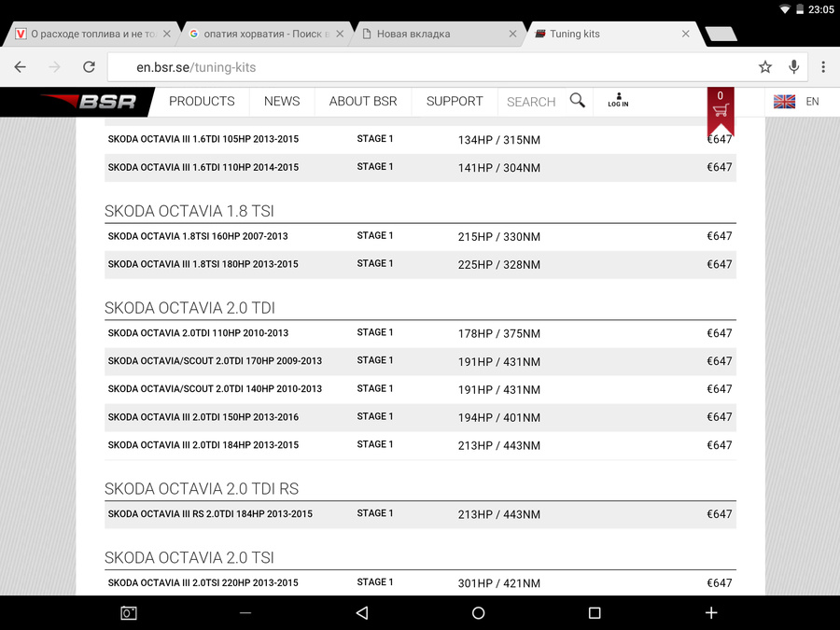The image size is (840, 630).
Task: Select the EN language option
Action: tap(812, 101)
